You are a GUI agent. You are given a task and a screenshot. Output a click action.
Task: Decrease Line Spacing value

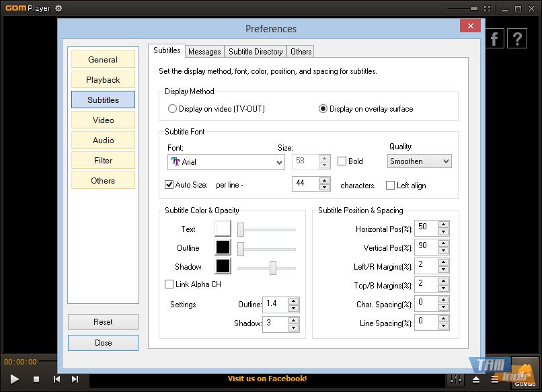point(444,325)
